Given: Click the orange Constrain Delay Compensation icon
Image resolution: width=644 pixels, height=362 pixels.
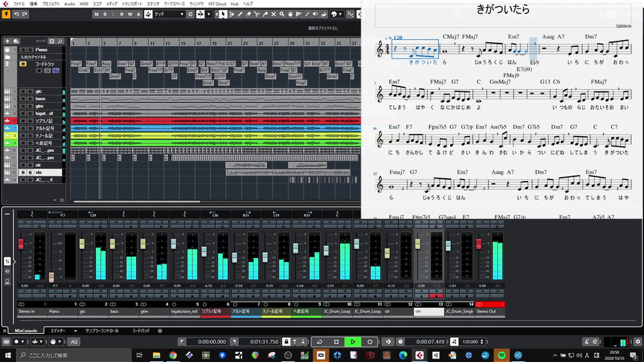Looking at the screenshot, I should click(6, 14).
